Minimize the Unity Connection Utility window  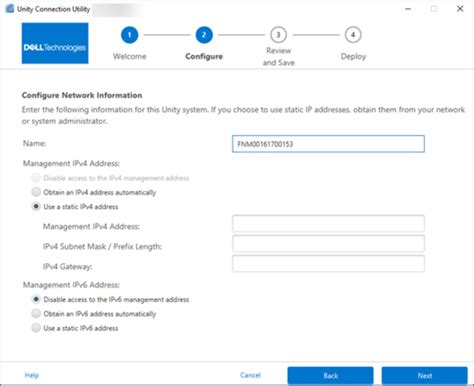point(408,9)
